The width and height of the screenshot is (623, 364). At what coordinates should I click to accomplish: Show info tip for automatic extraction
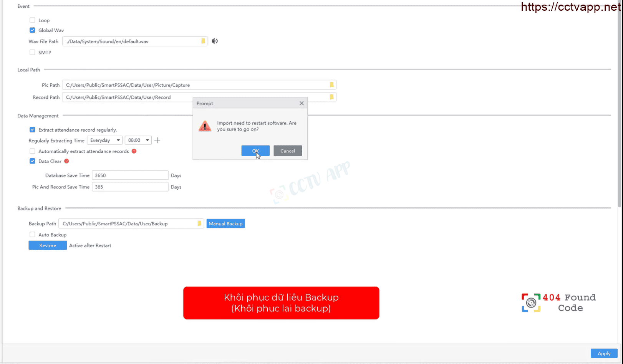[x=134, y=151]
